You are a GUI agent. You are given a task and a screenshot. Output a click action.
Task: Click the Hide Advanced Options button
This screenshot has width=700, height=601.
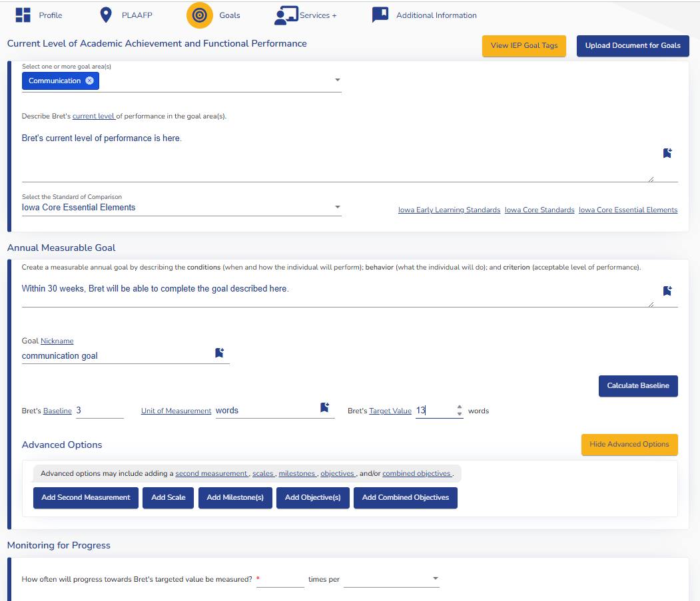(x=629, y=445)
